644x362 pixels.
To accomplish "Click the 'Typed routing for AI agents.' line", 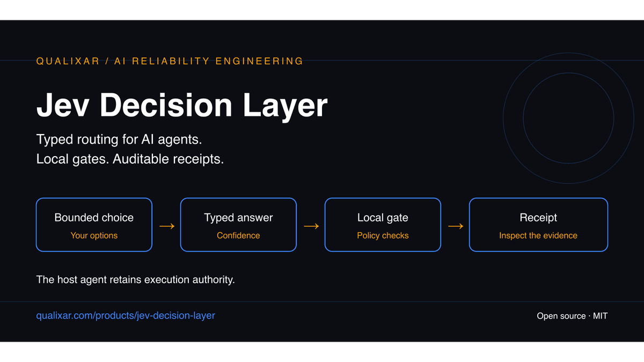I will pos(119,140).
